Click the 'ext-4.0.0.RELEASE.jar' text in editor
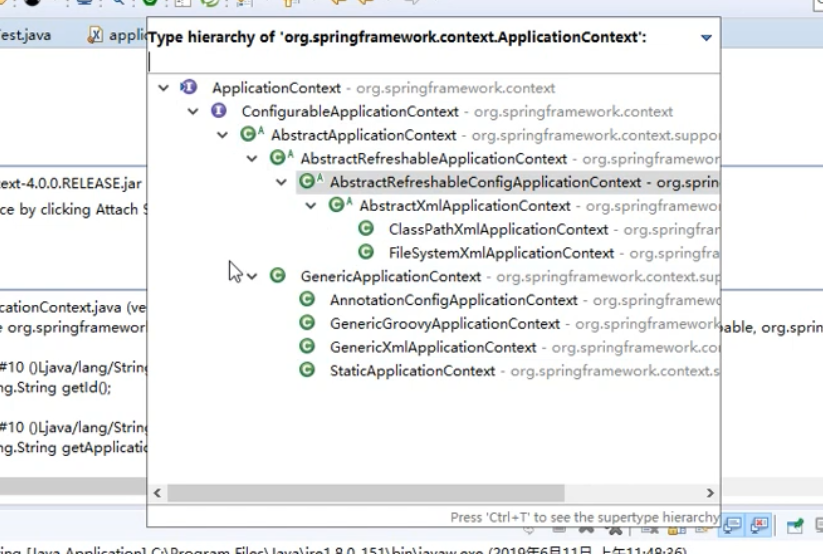This screenshot has width=823, height=554. pos(71,184)
